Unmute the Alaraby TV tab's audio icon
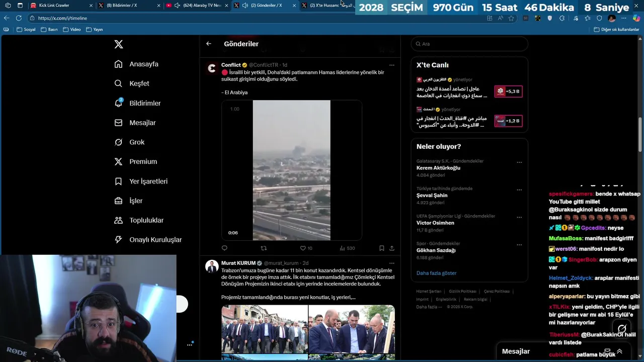644x362 pixels. click(177, 5)
